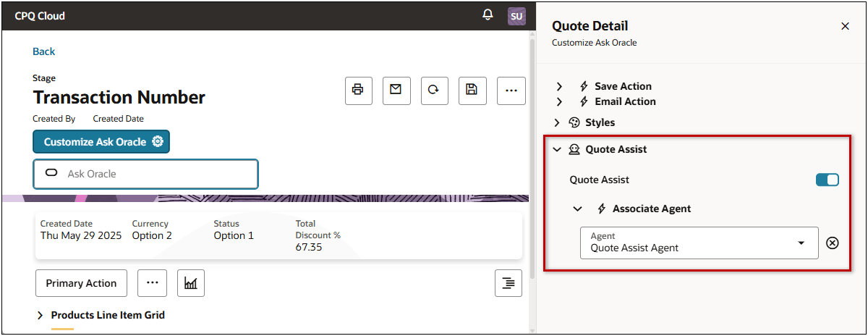Expand the Save Action section
The image size is (868, 336).
point(559,86)
